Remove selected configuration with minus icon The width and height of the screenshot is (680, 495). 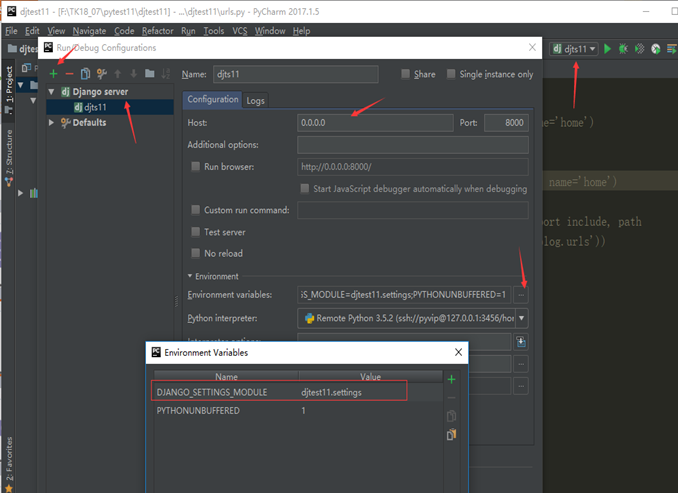(69, 74)
